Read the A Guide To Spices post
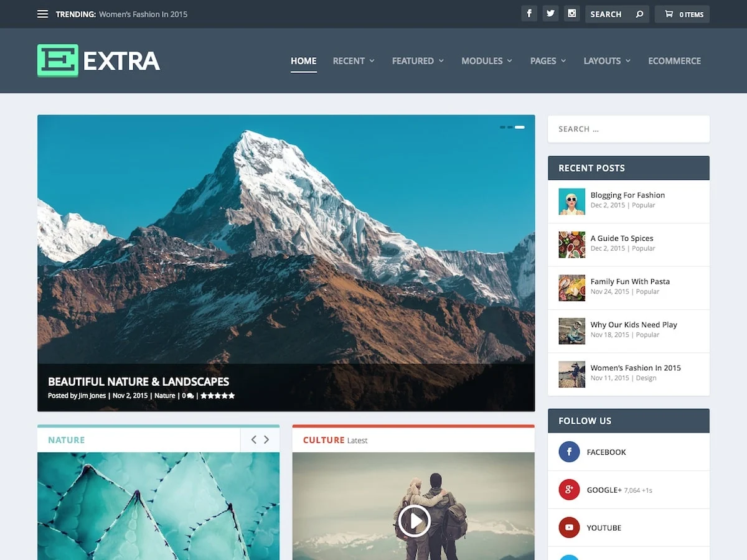The width and height of the screenshot is (747, 560). (622, 238)
